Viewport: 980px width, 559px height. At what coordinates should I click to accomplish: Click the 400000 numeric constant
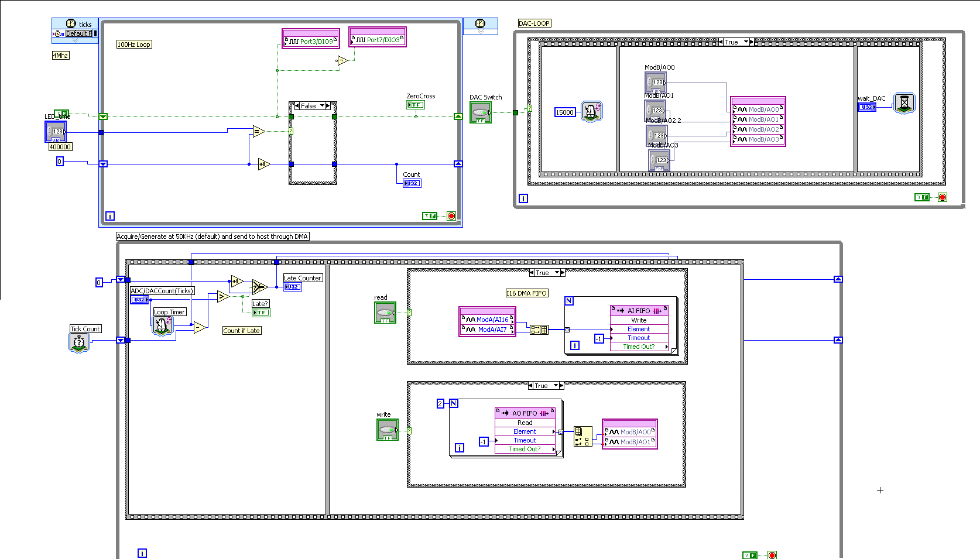(60, 147)
